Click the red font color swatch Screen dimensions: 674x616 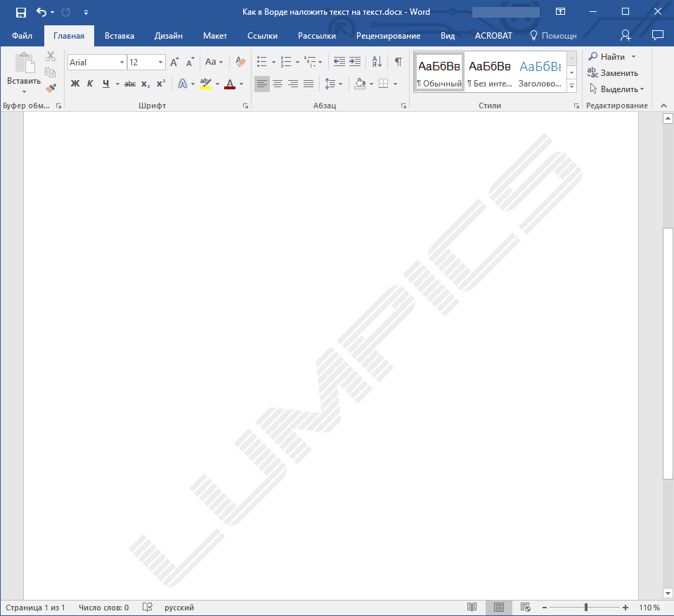coord(229,84)
